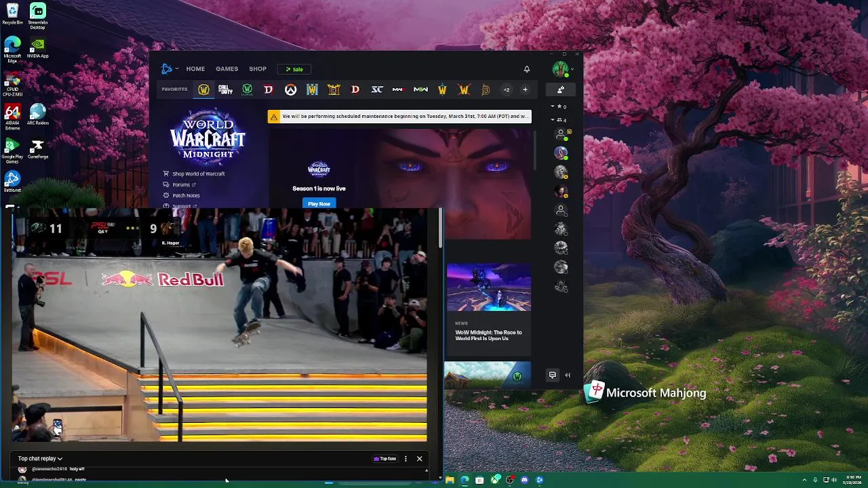Open the Battle.net chat window icon
The image size is (868, 488).
point(553,375)
